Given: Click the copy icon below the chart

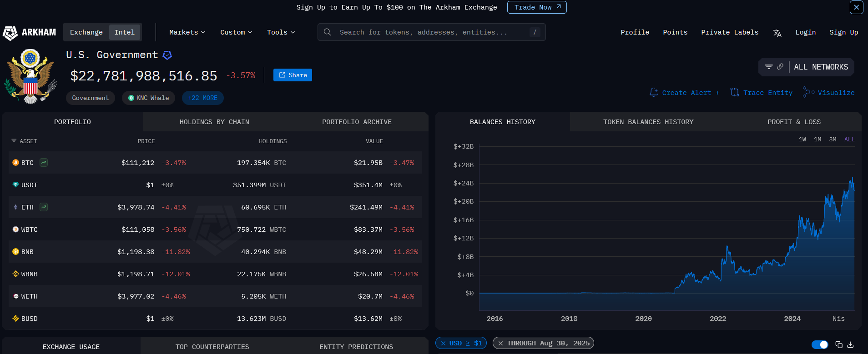Looking at the screenshot, I should [x=839, y=344].
